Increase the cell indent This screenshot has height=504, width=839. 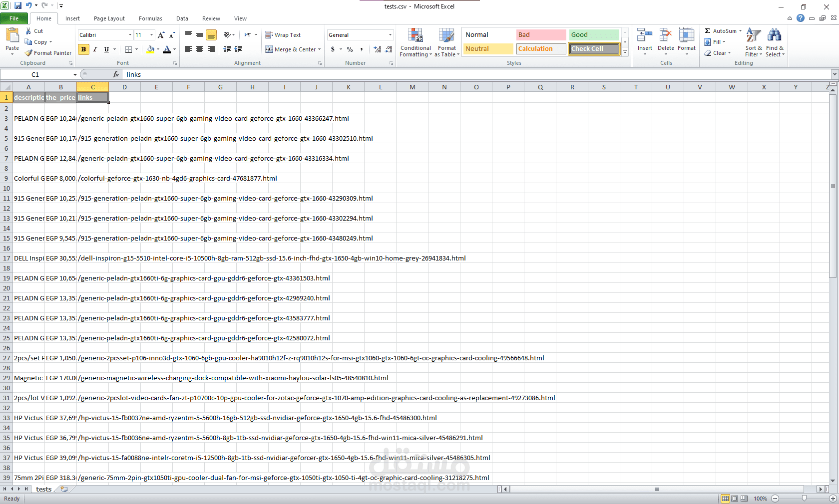click(239, 49)
